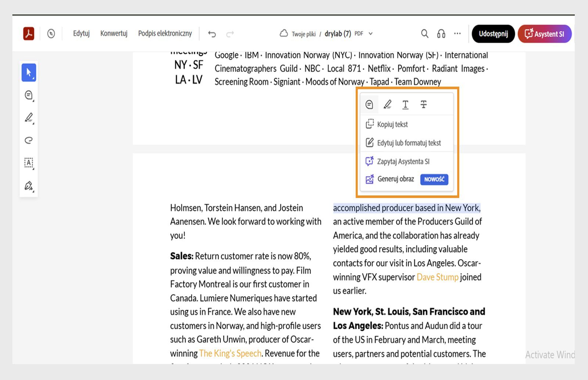Open the read aloud headphones icon
The height and width of the screenshot is (380, 588).
coord(441,34)
